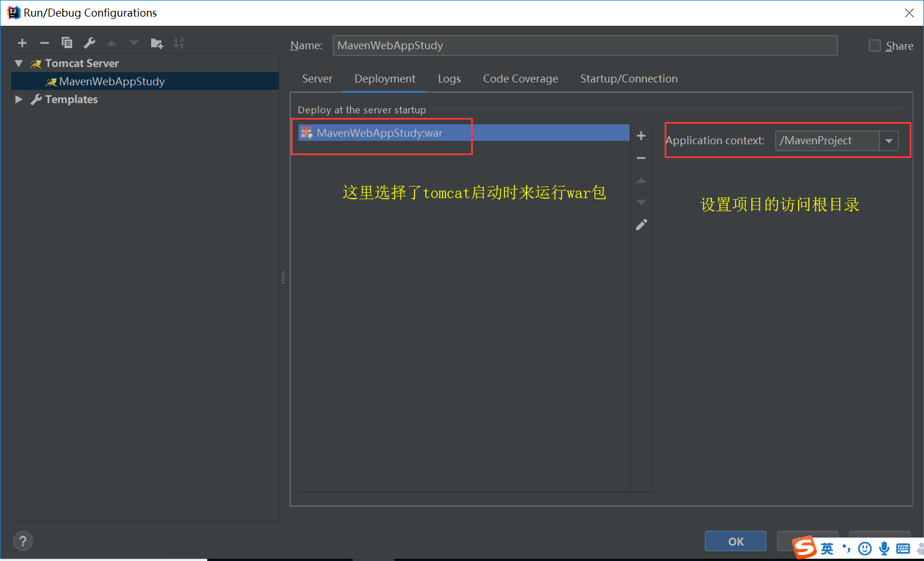
Task: Select MavenWebAppStudy configuration in tree
Action: (145, 81)
